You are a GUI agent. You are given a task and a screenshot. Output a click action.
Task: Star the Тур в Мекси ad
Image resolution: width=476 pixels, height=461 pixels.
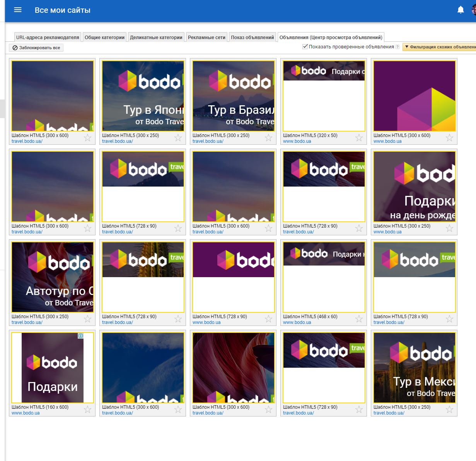tap(449, 410)
